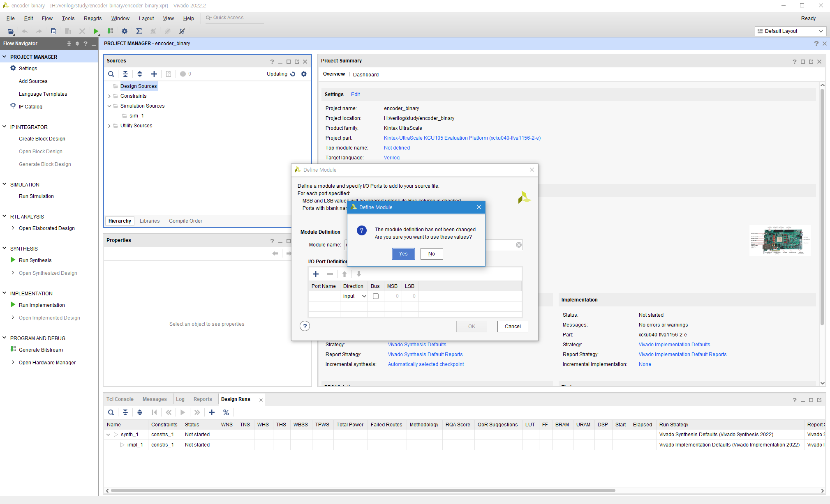
Task: Click search icon in Sources panel
Action: 111,74
